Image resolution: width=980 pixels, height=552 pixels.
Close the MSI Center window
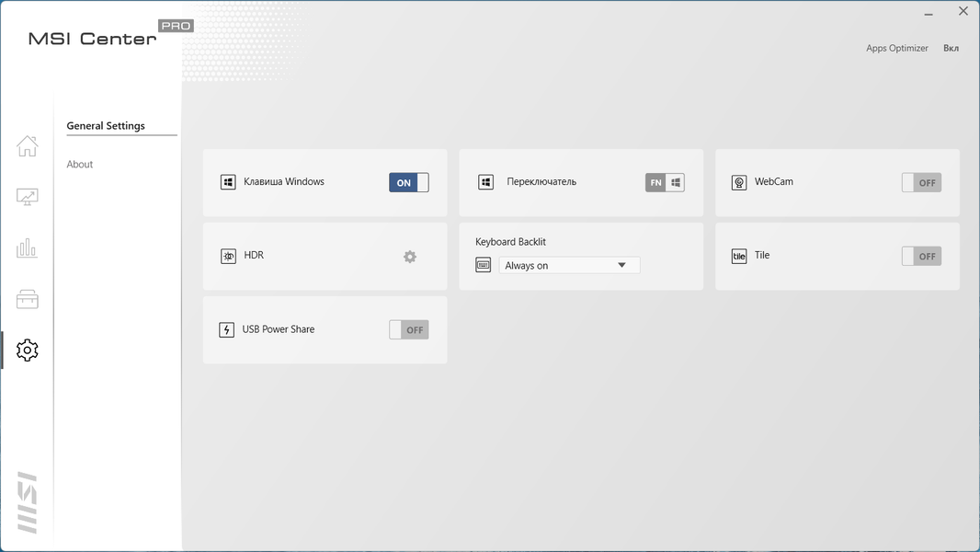(963, 11)
